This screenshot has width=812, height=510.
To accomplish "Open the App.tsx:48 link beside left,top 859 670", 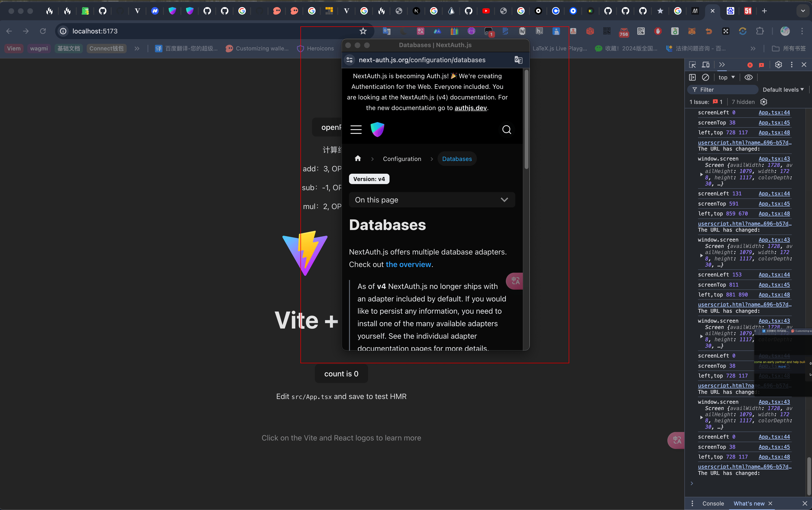I will coord(774,214).
